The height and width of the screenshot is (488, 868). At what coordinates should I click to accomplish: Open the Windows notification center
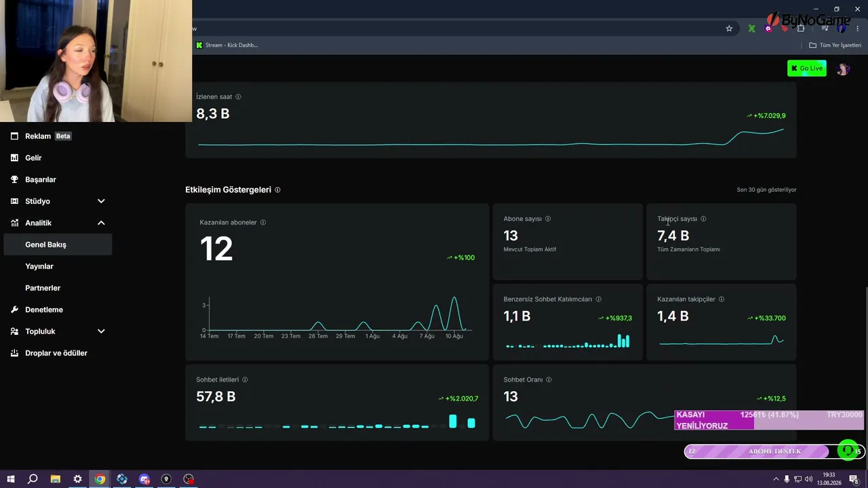click(854, 479)
